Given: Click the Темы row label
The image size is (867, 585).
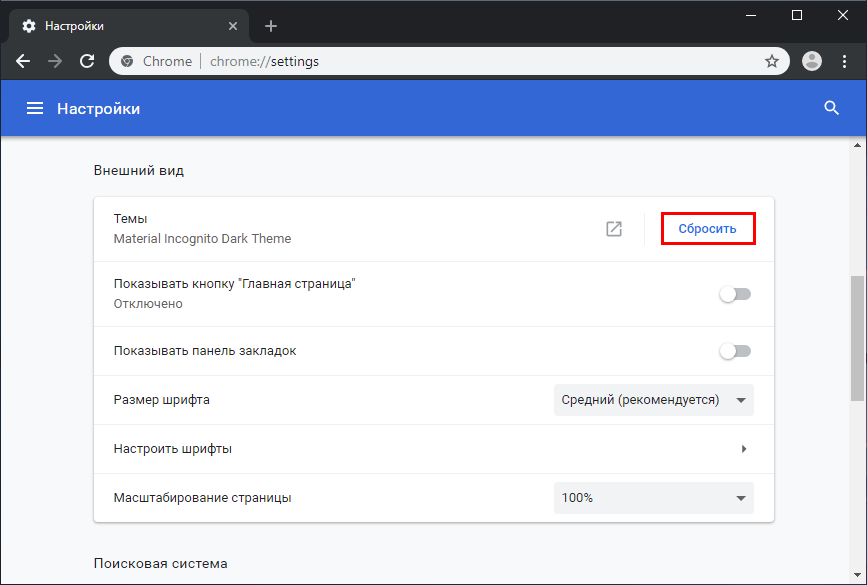Looking at the screenshot, I should [130, 218].
